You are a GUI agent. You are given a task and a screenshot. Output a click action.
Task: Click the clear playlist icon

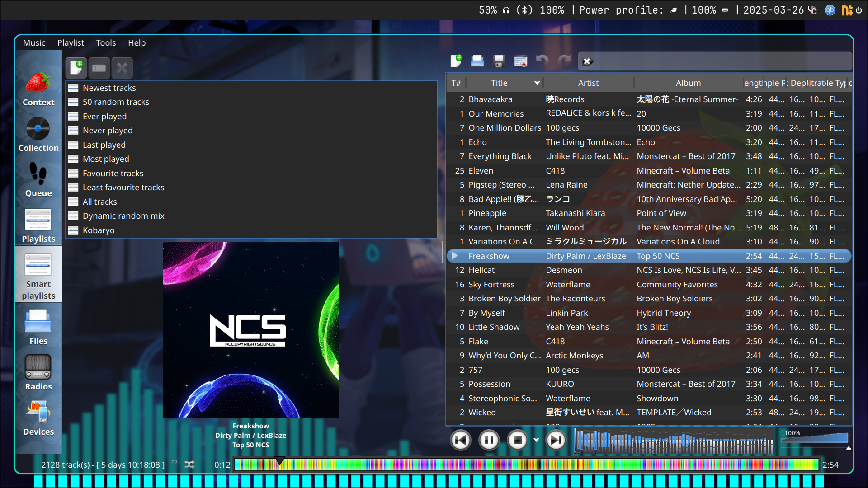point(521,61)
